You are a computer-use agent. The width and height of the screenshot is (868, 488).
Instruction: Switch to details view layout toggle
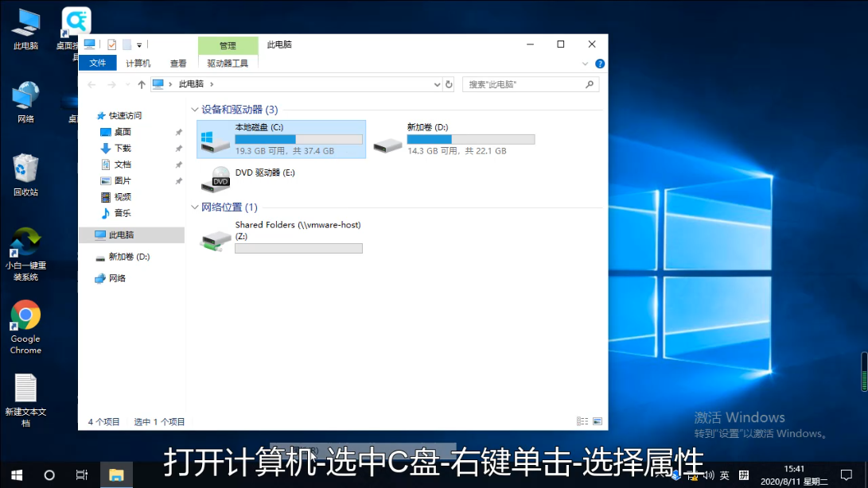(582, 421)
